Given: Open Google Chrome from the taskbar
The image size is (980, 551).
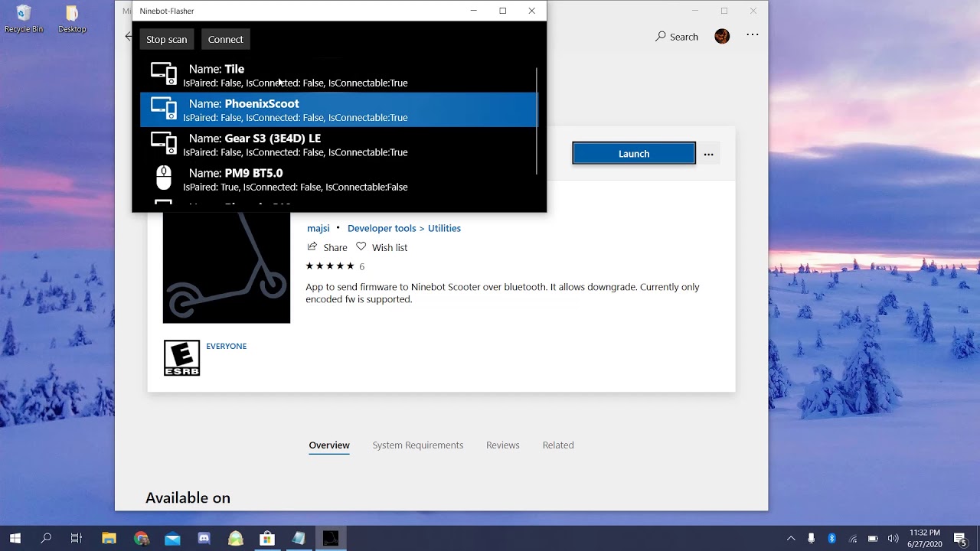Looking at the screenshot, I should [141, 539].
